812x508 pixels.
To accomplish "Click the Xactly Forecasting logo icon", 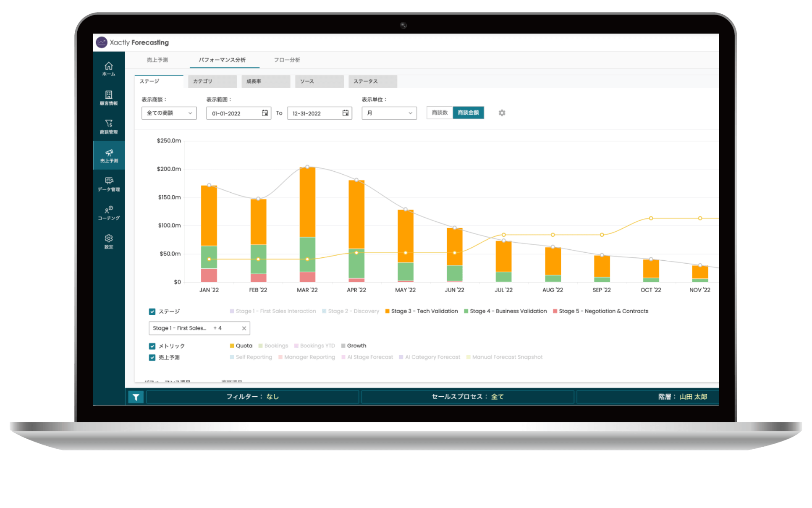I will [102, 42].
